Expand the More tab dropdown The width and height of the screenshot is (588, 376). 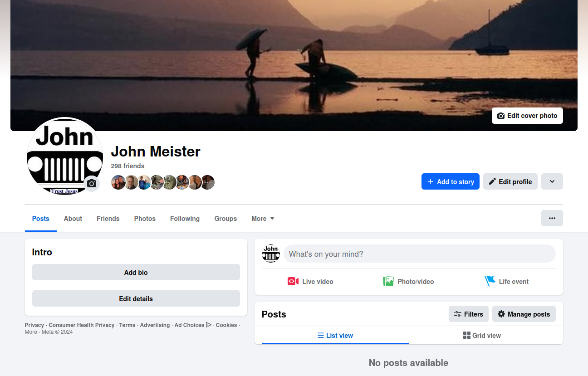pos(263,219)
